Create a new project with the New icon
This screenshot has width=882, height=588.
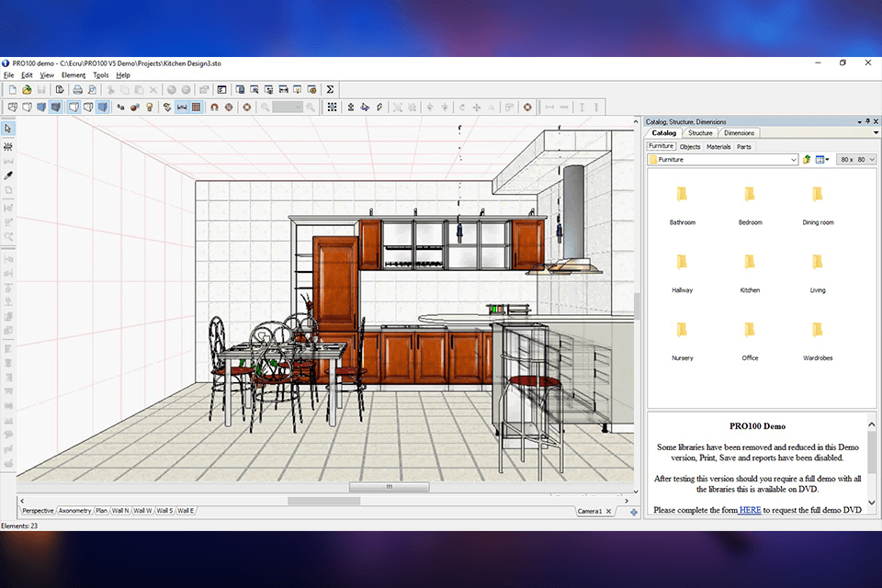12,89
